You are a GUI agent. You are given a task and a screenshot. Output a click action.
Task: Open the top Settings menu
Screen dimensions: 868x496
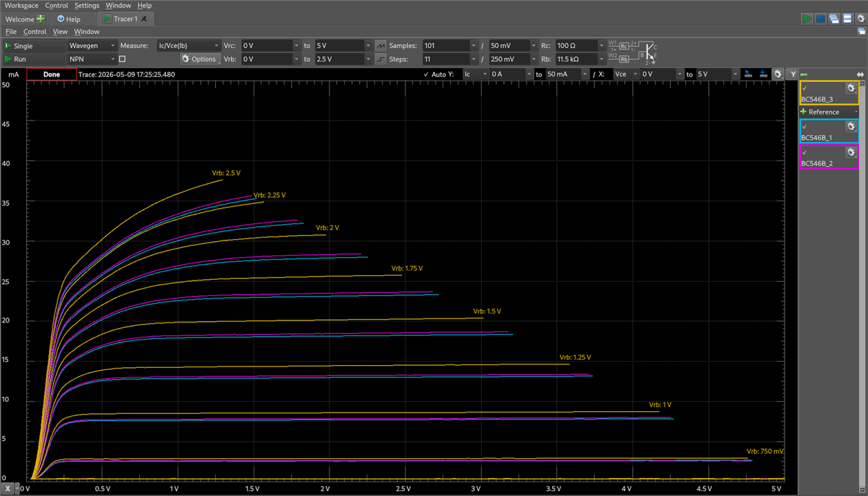87,6
